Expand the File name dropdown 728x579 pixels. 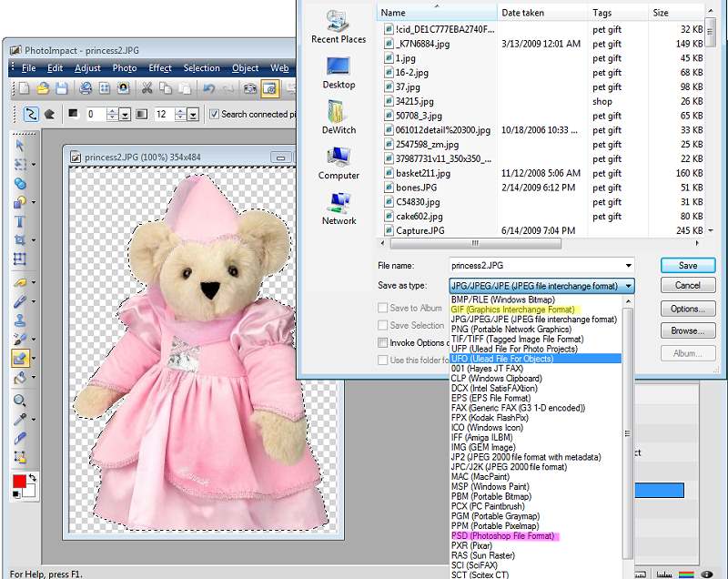628,266
